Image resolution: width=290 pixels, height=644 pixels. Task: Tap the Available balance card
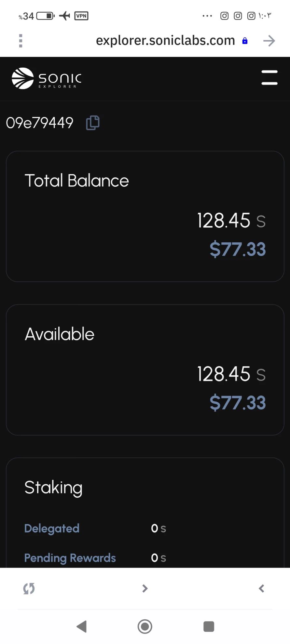point(145,369)
